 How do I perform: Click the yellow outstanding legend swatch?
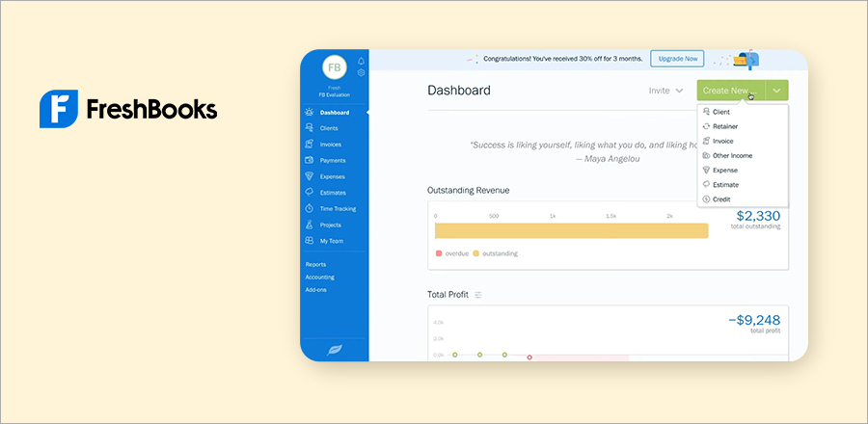coord(476,253)
